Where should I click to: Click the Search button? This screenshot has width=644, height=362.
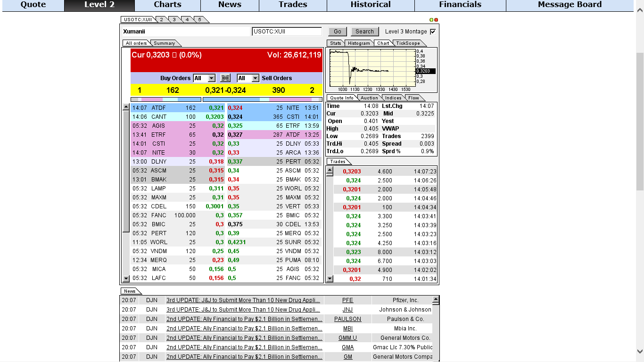pos(364,32)
